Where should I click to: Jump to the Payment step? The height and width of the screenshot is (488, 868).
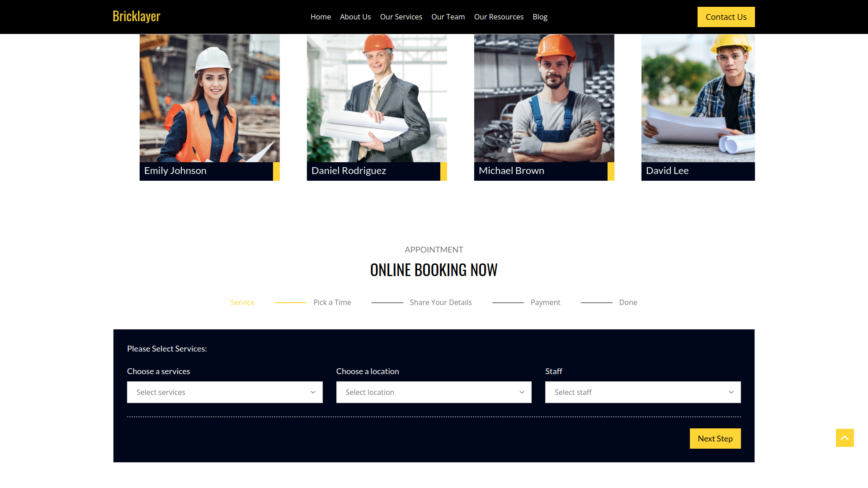545,302
